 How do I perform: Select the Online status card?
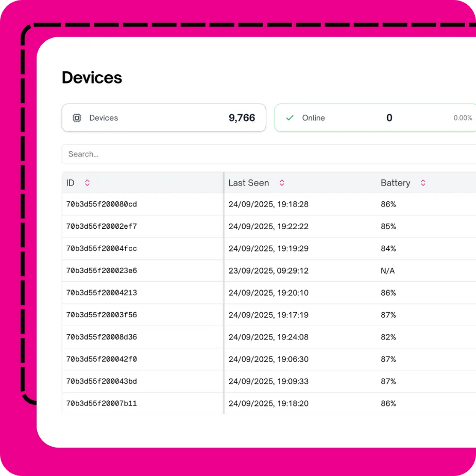(375, 118)
